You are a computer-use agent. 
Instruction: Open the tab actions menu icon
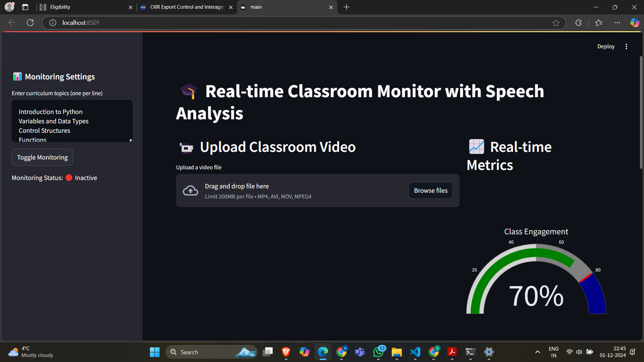[x=25, y=7]
